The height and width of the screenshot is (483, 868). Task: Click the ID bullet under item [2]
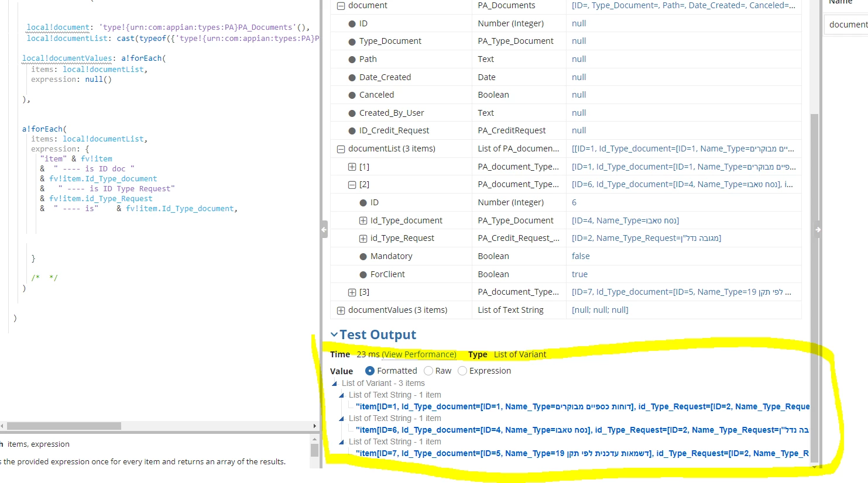pos(363,203)
